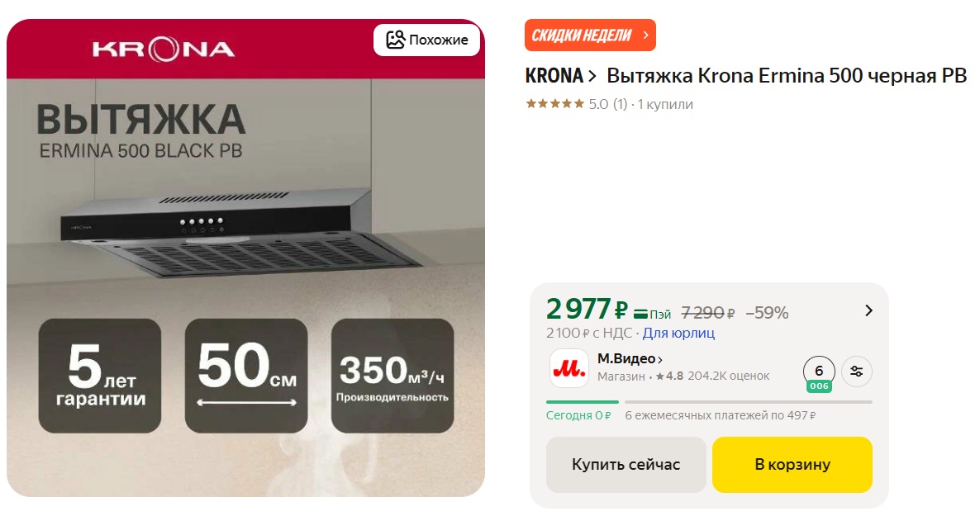Viewport: 980px width, 516px height.
Task: Click the five-star rating icons
Action: (x=555, y=104)
